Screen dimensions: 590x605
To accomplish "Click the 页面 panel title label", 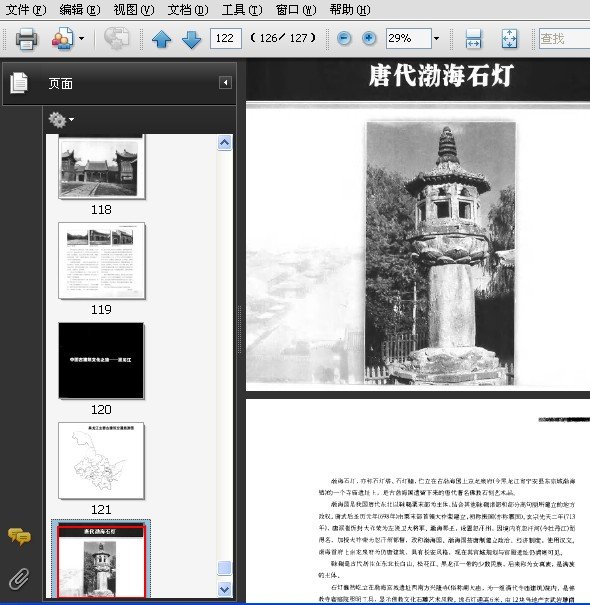I will [61, 83].
